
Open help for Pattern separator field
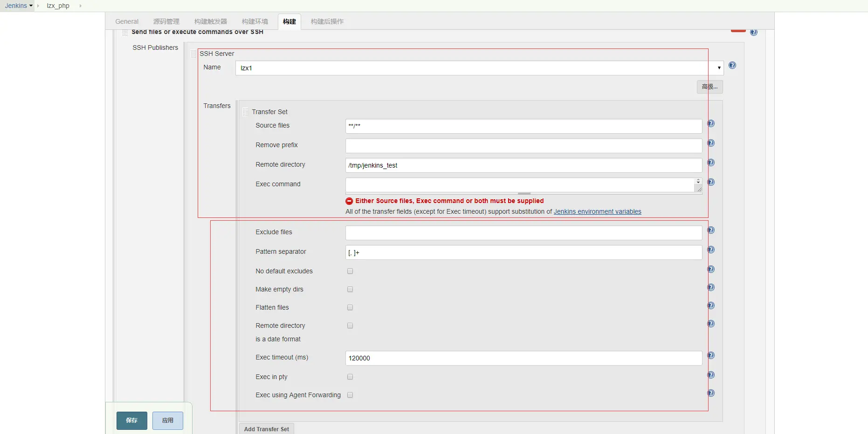tap(711, 250)
